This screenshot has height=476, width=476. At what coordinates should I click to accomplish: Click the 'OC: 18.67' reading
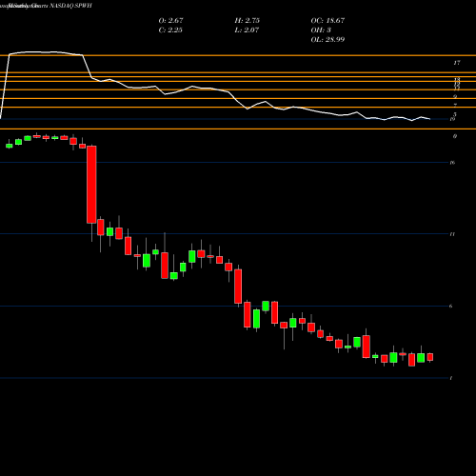click(327, 20)
